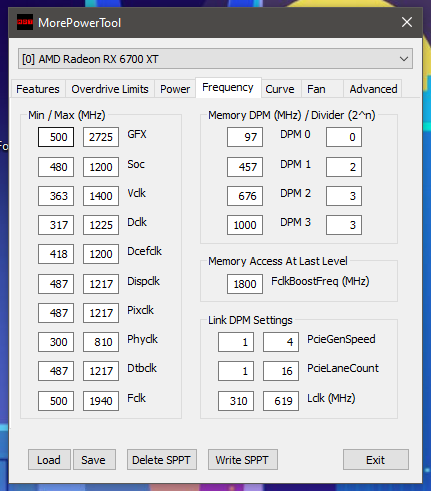Select Lclk minimum field 310
Screen dimensions: 431x491
click(x=236, y=401)
